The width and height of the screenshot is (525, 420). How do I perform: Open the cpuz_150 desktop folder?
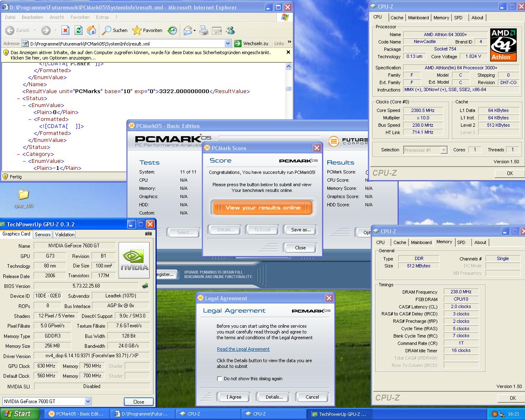click(x=23, y=198)
